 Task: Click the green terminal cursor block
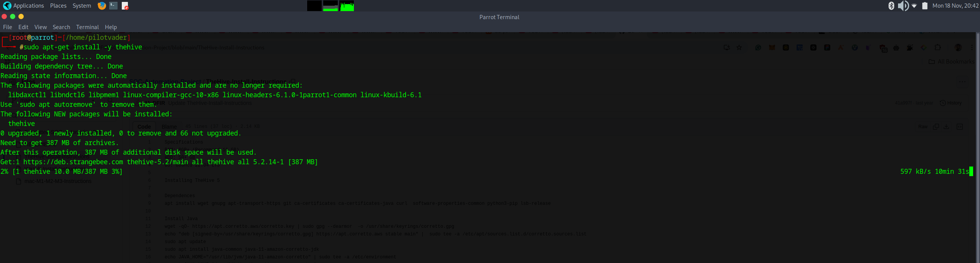(x=971, y=172)
